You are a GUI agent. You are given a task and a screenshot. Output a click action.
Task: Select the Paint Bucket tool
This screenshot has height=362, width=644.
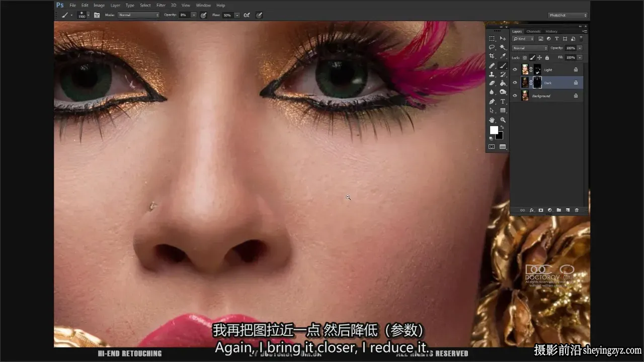503,83
